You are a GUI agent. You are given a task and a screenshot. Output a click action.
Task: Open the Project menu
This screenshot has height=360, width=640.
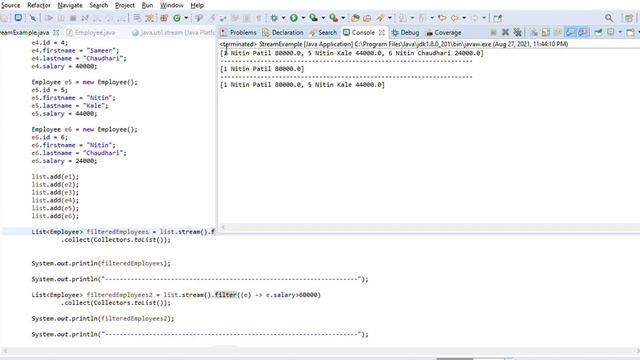click(124, 5)
